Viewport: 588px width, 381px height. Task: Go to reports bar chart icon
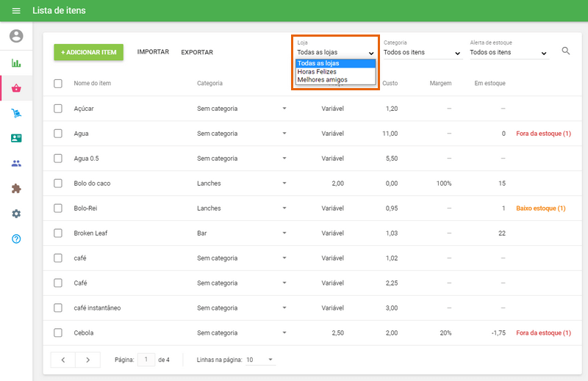16,63
